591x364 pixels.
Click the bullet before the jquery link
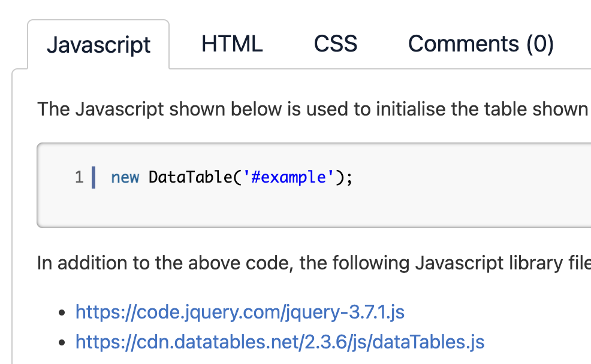point(61,313)
